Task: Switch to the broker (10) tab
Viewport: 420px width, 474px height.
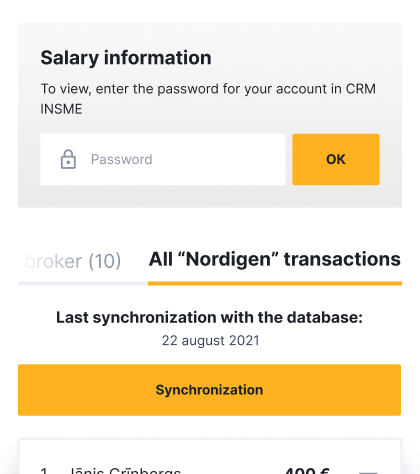Action: coord(73,261)
